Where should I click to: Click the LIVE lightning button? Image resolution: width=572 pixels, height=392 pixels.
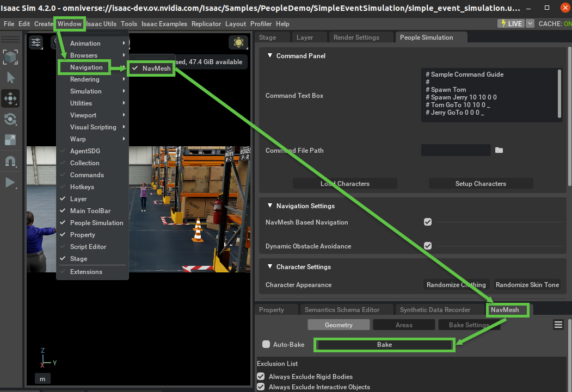coord(511,24)
